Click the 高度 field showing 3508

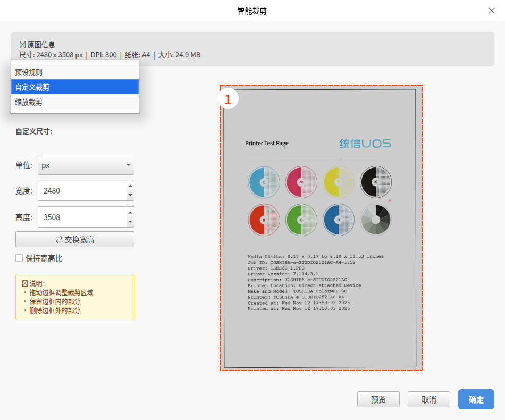82,217
